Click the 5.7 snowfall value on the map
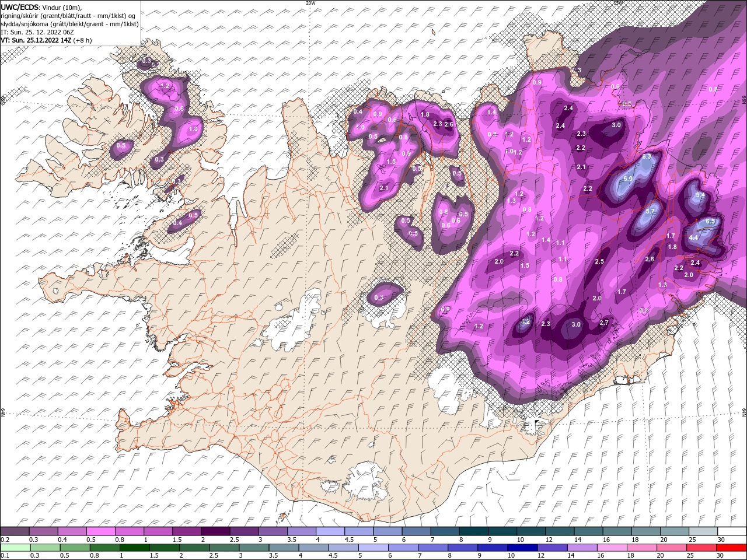This screenshot has width=747, height=560. pos(651,211)
